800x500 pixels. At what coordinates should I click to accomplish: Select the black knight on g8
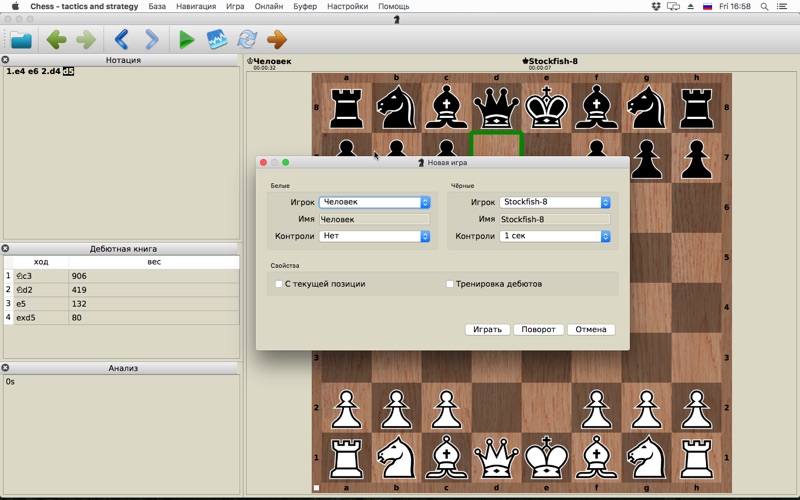pos(646,108)
